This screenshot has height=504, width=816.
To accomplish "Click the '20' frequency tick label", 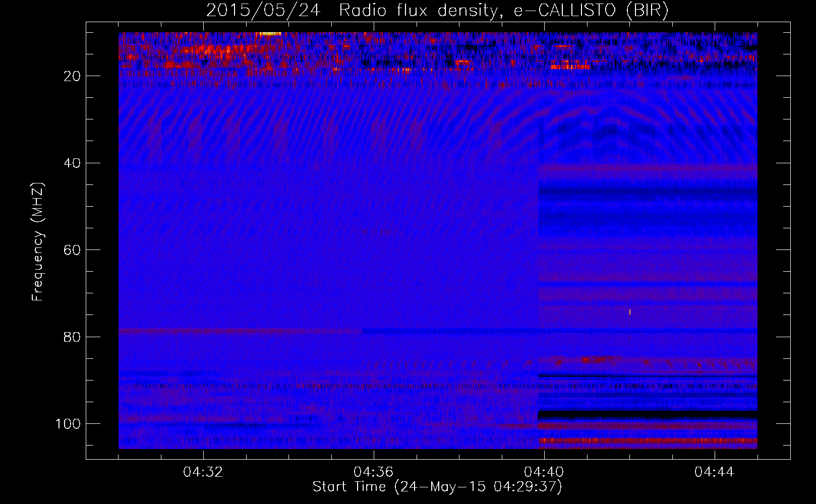I will (x=73, y=76).
